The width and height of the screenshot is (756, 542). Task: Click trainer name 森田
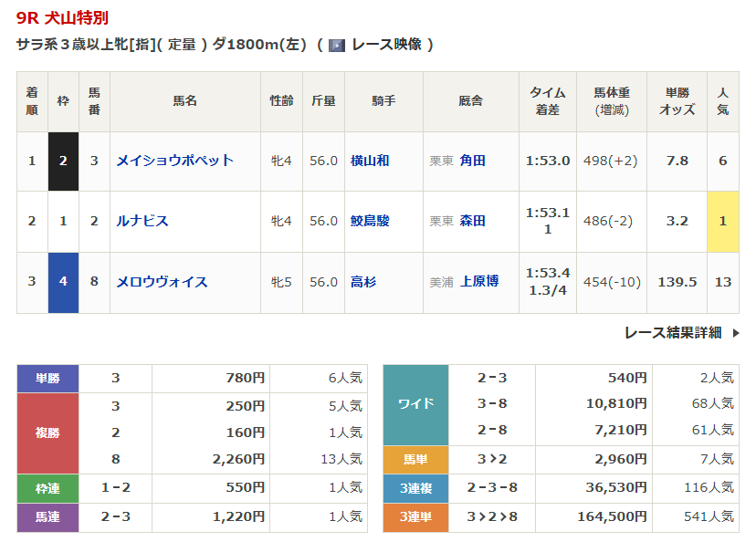click(473, 221)
